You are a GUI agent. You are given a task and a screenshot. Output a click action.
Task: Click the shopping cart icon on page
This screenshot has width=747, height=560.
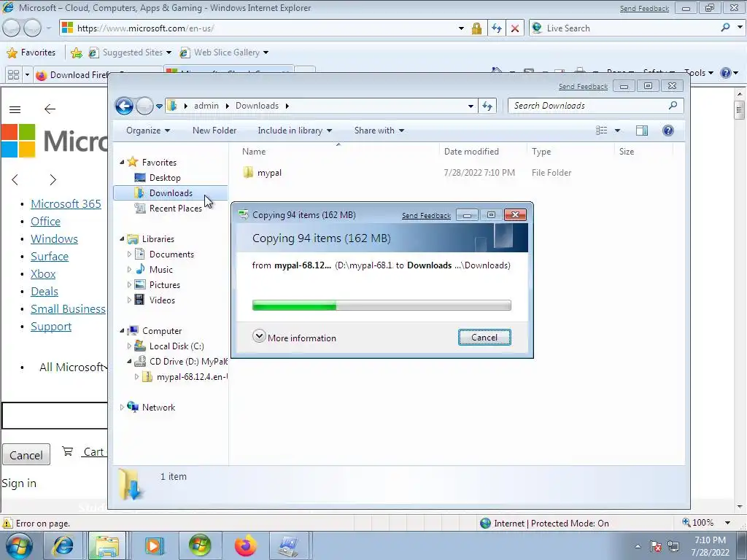(x=68, y=451)
